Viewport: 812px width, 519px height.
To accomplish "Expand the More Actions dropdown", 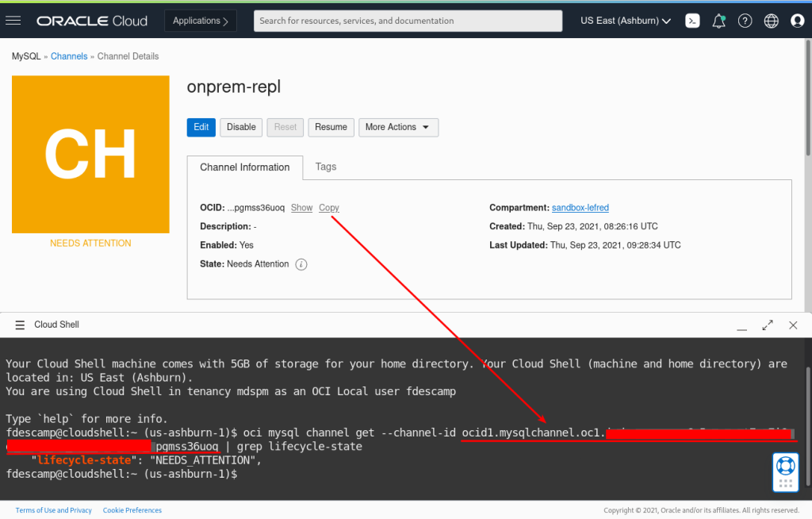I will [398, 128].
